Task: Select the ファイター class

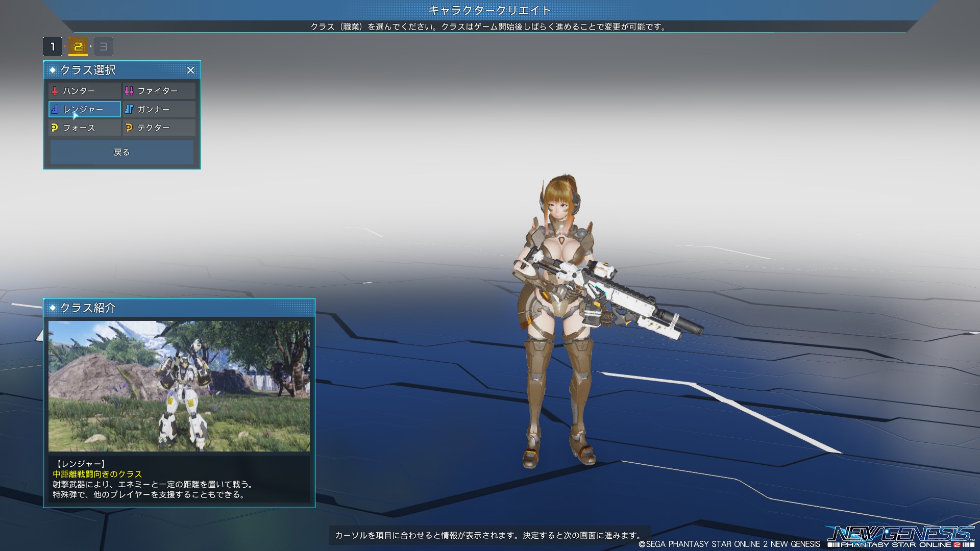Action: click(x=159, y=91)
